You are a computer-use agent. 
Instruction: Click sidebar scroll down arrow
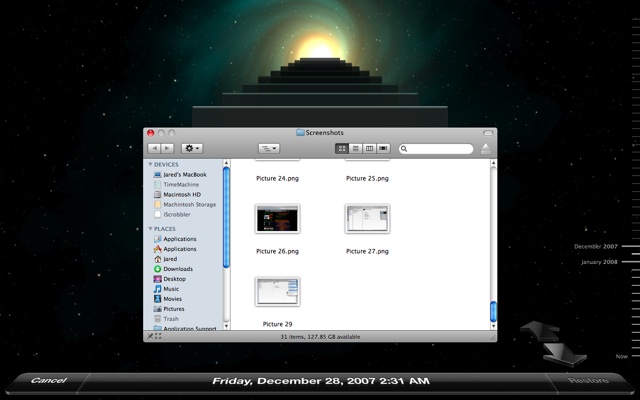coord(227,326)
